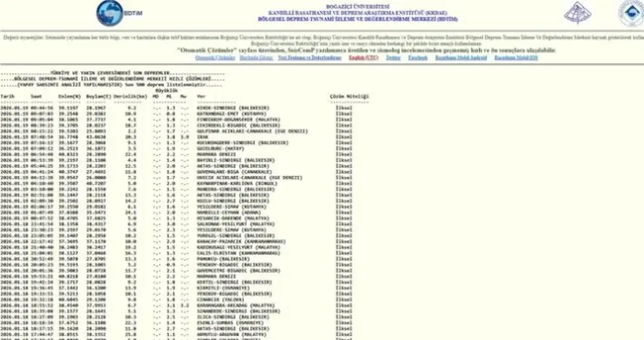Click the Çözüm Niteliği column header

click(x=349, y=96)
